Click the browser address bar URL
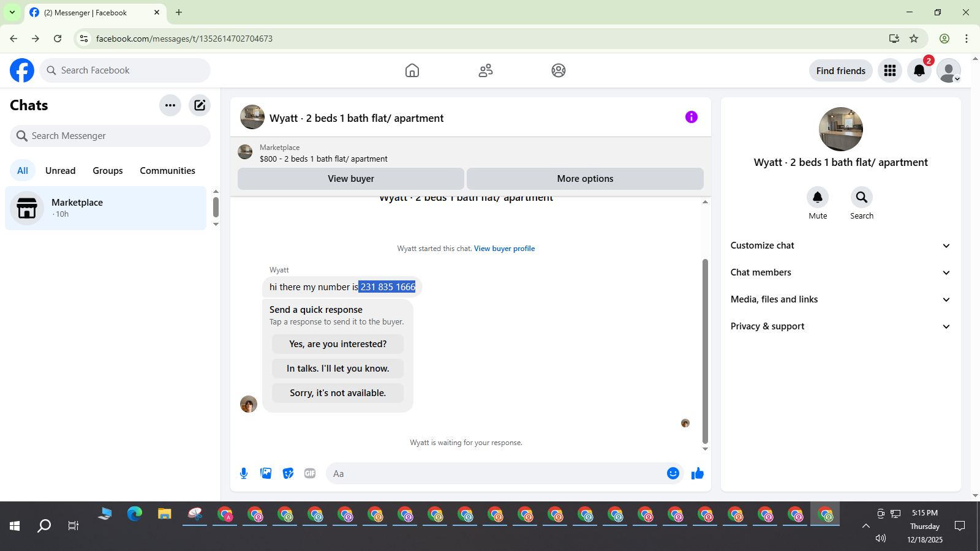The width and height of the screenshot is (980, 551). click(x=184, y=39)
